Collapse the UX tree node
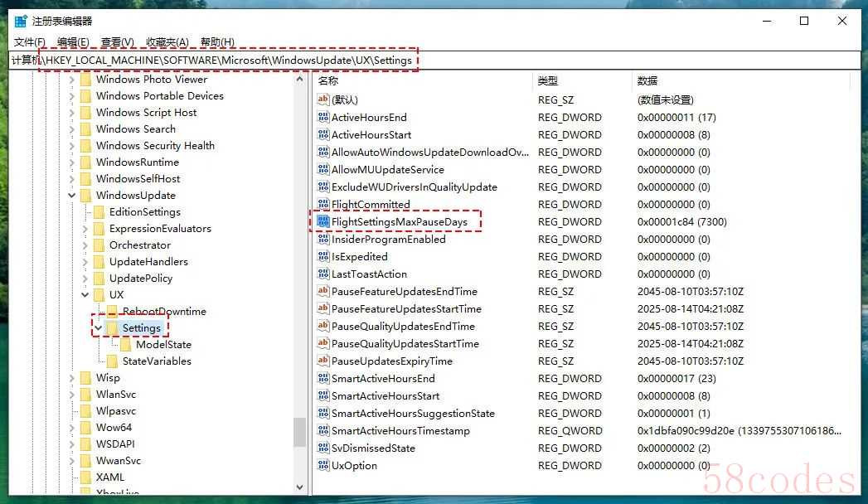The height and width of the screenshot is (504, 868). [85, 295]
